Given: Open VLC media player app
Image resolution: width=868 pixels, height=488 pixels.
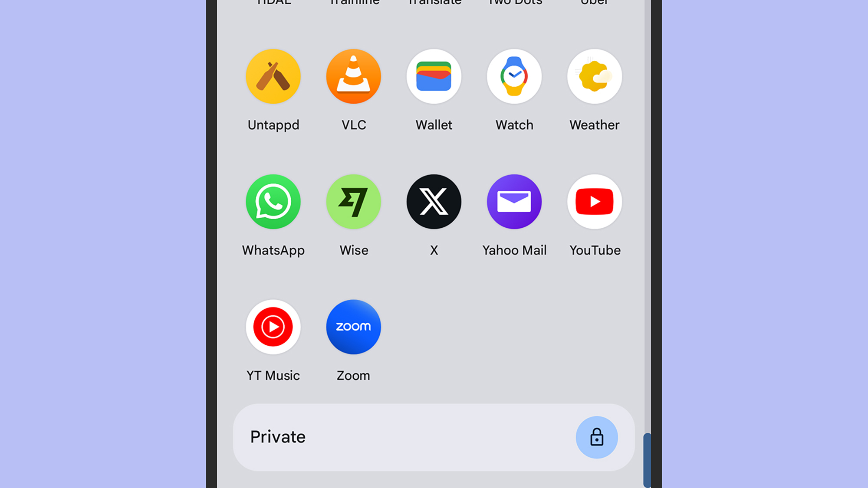Looking at the screenshot, I should 353,75.
